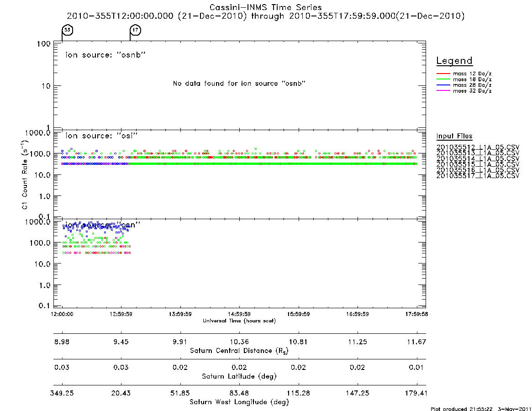Select the blue line swatch for mass 28 Da/z

pos(443,85)
